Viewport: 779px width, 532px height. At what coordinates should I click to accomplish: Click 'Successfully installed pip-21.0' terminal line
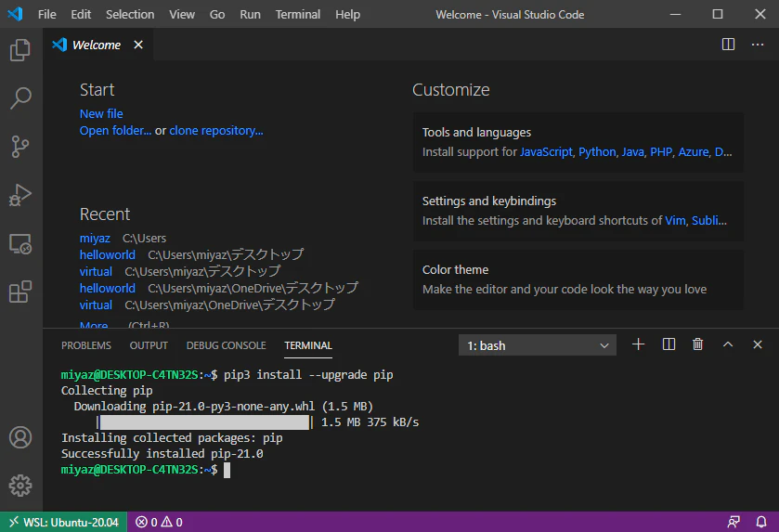pos(162,454)
